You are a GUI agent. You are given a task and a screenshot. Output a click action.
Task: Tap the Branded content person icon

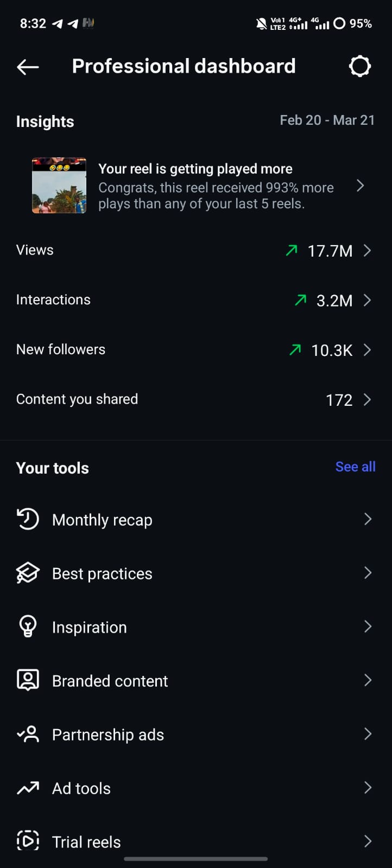click(28, 680)
